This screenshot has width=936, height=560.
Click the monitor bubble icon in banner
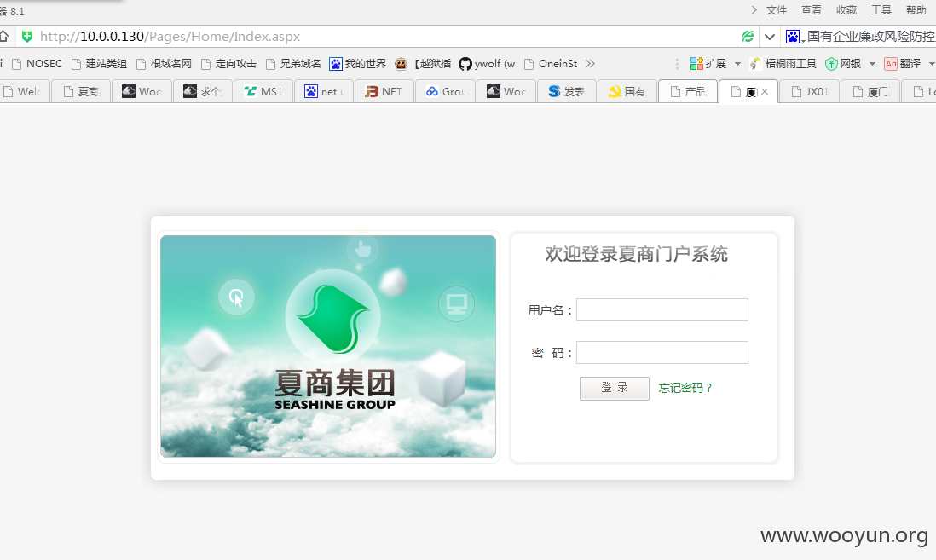click(x=457, y=304)
